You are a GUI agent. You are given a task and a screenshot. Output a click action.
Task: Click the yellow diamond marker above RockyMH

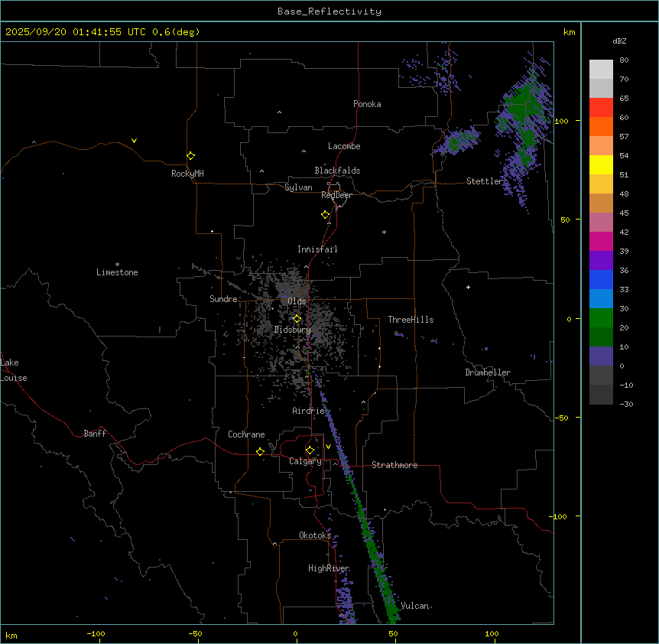190,156
